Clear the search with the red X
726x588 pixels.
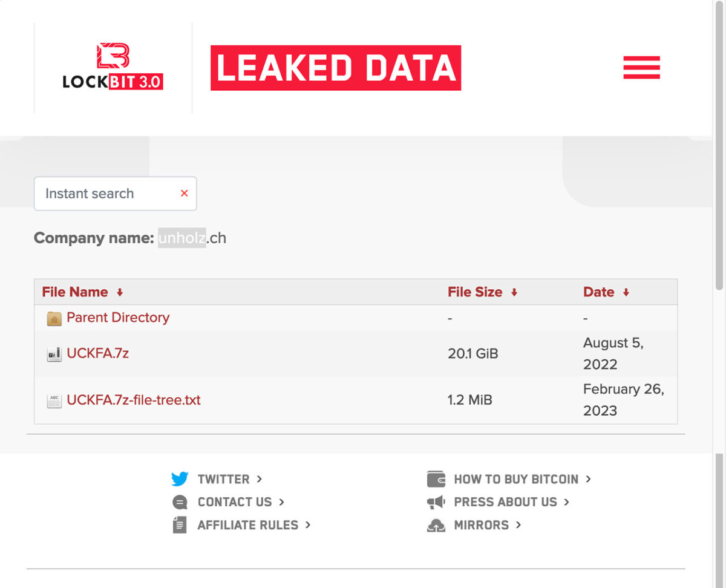click(x=184, y=194)
